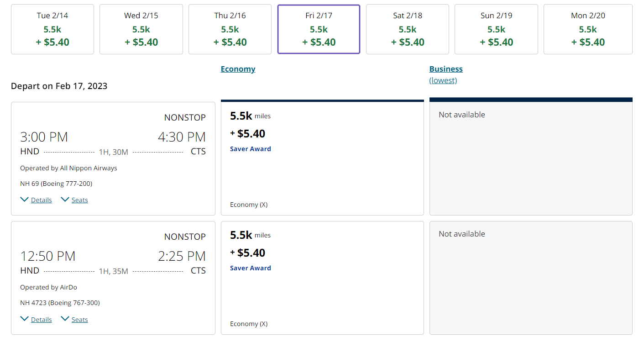Select 5.5k miles Economy fare for NH 4723

point(322,278)
